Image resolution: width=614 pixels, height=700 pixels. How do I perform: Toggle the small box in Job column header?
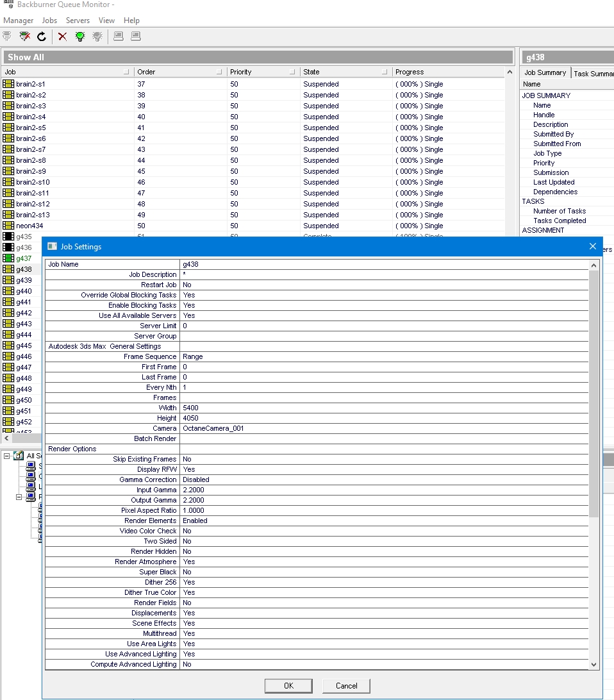126,72
